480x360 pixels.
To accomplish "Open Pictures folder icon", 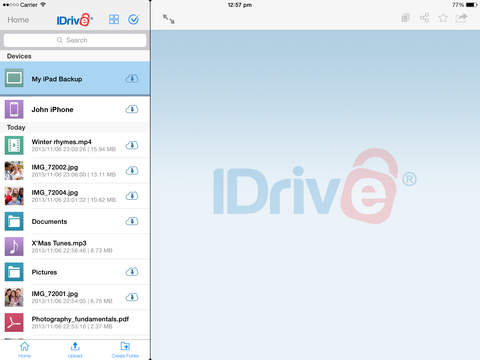I will tap(14, 272).
